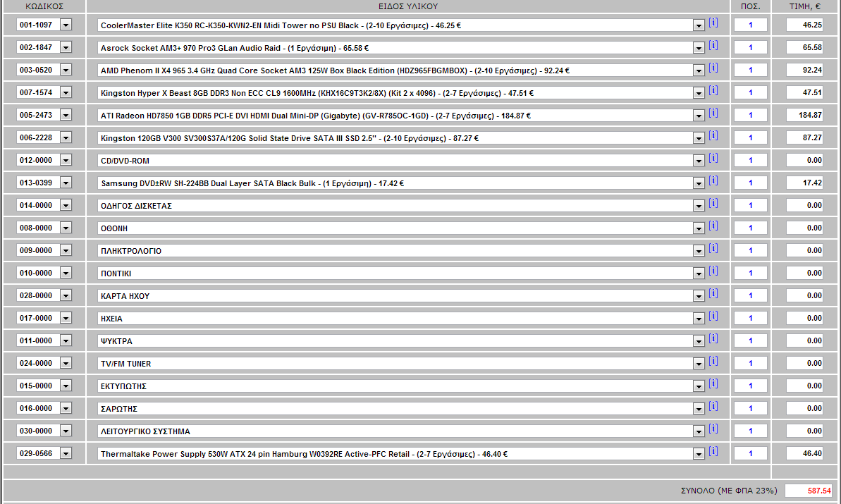Click the price field showing 65.58
The height and width of the screenshot is (504, 841).
[x=804, y=47]
